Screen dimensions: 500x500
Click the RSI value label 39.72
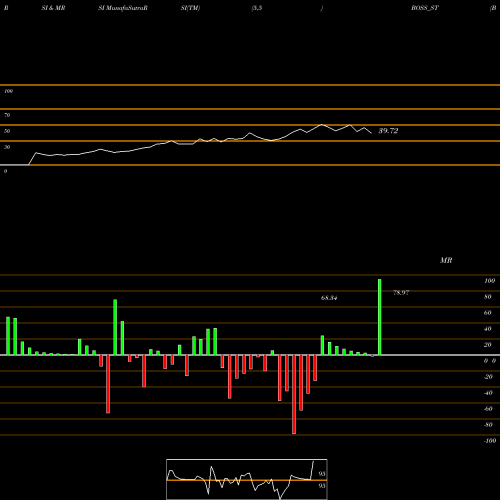[x=388, y=131]
